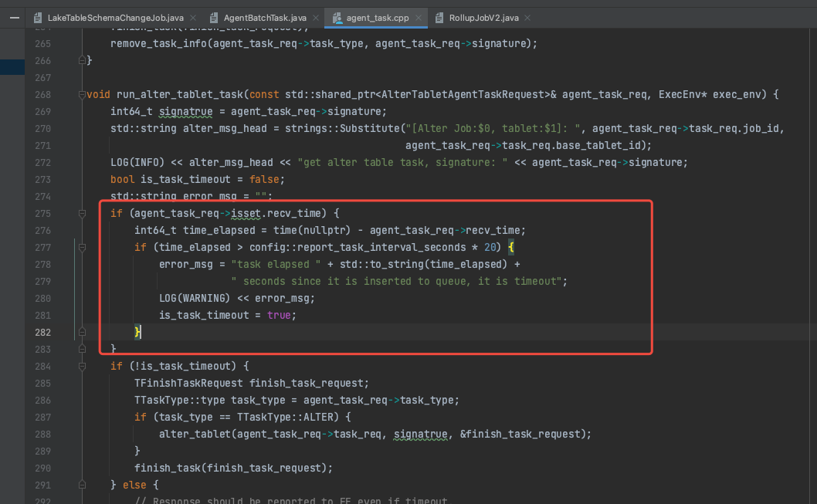This screenshot has height=504, width=817.
Task: Click the else keyword on line 291
Action: 134,485
